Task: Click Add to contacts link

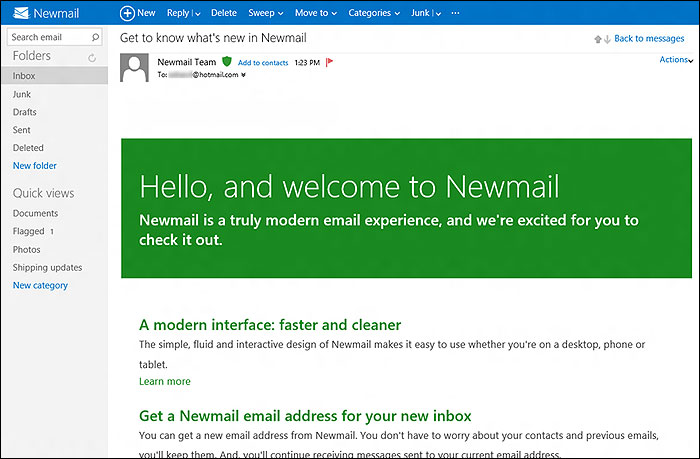Action: point(263,63)
